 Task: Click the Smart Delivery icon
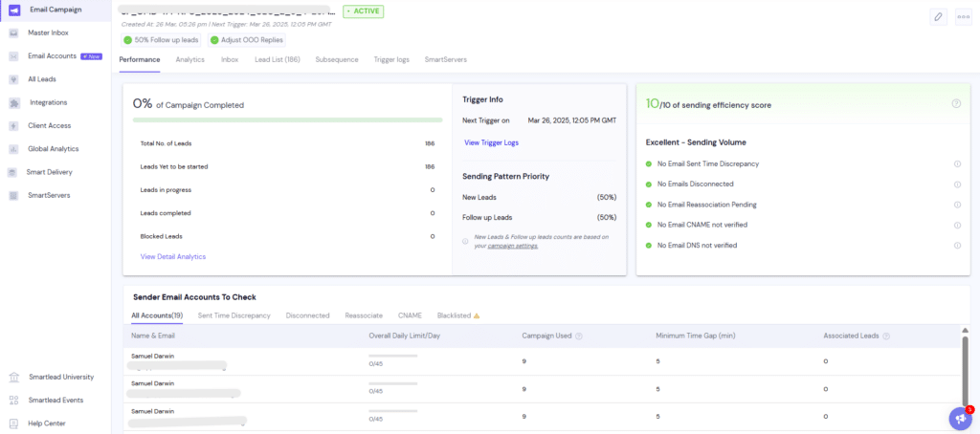[13, 172]
